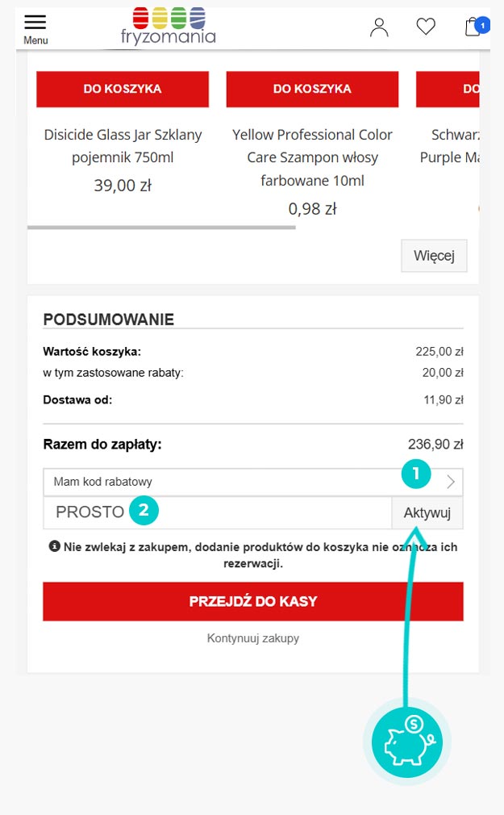The image size is (504, 815).
Task: Click the Więcej button
Action: [x=434, y=256]
